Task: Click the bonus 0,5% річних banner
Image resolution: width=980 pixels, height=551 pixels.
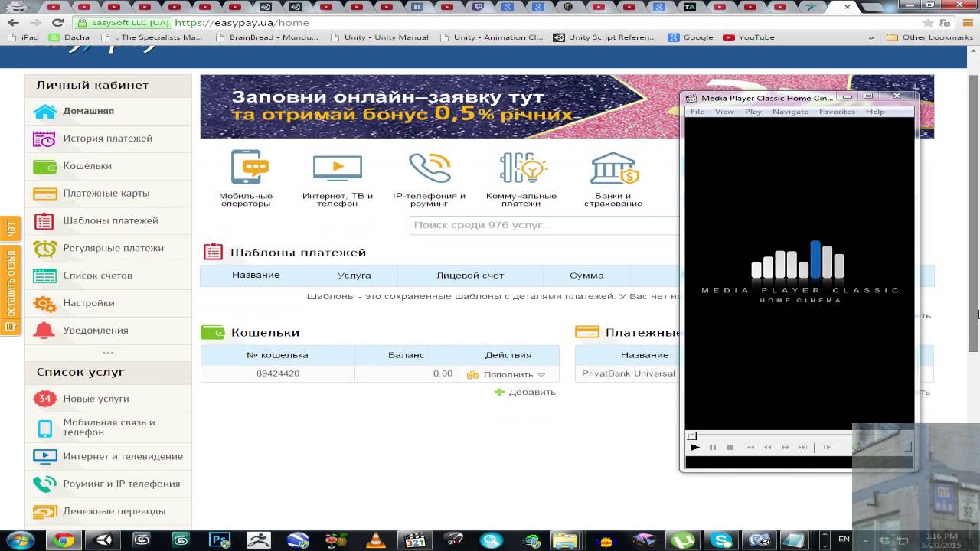Action: click(439, 106)
